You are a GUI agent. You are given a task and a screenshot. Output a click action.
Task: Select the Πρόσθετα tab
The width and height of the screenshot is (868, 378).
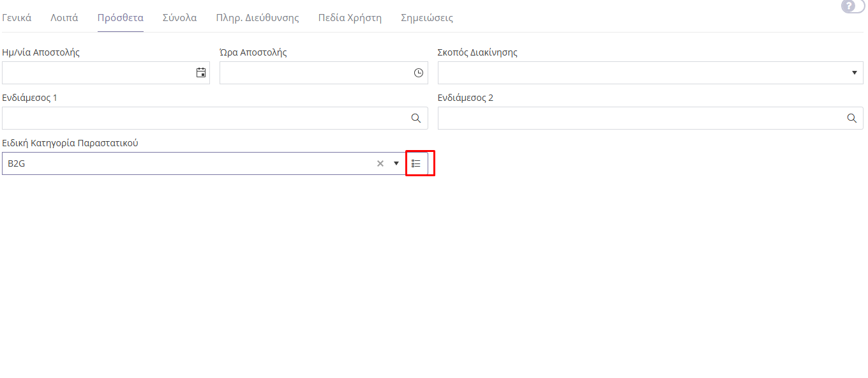[121, 18]
